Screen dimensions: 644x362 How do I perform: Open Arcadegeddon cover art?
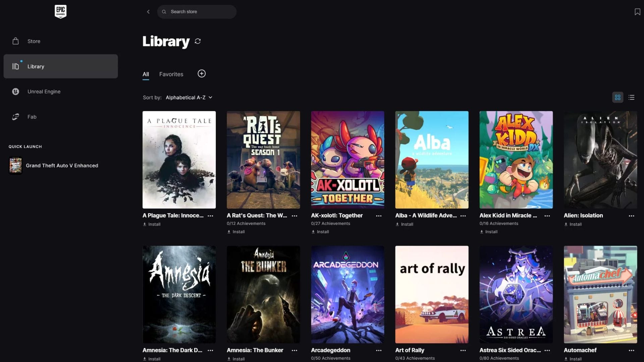347,294
